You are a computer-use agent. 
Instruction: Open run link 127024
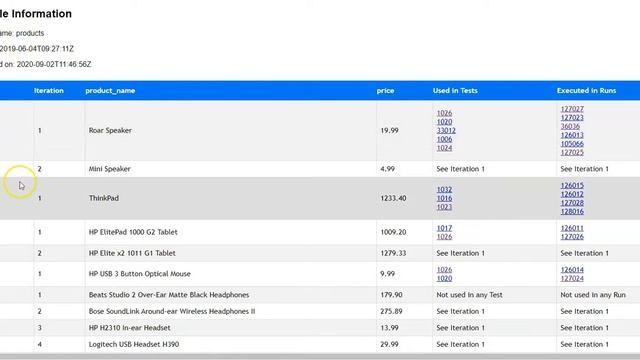pos(572,278)
